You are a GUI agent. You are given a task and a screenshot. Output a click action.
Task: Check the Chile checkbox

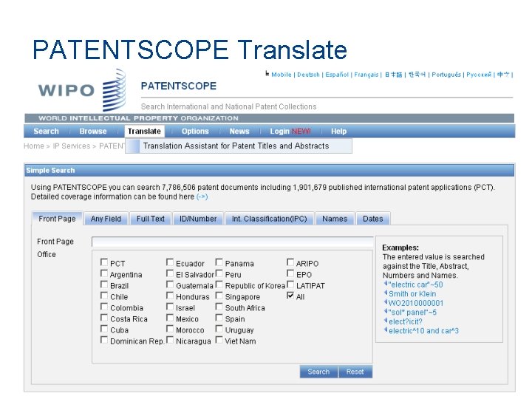(104, 296)
